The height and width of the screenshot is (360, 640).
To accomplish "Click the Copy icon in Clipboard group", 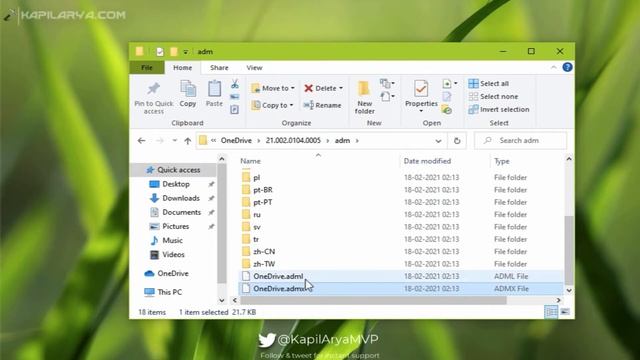I will tap(188, 89).
